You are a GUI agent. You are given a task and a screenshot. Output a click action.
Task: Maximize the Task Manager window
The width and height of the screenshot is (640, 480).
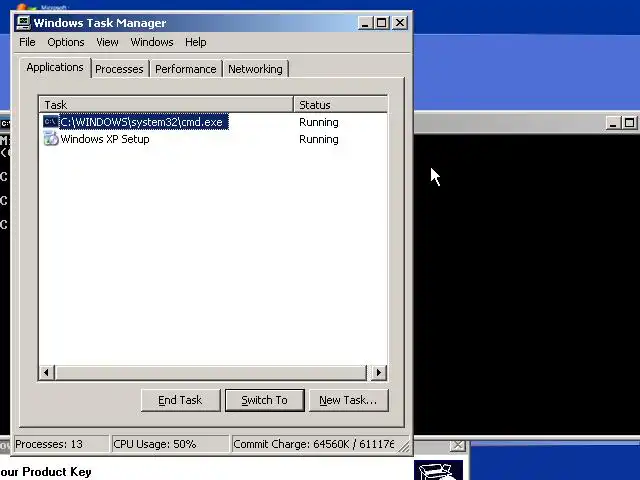pyautogui.click(x=382, y=23)
